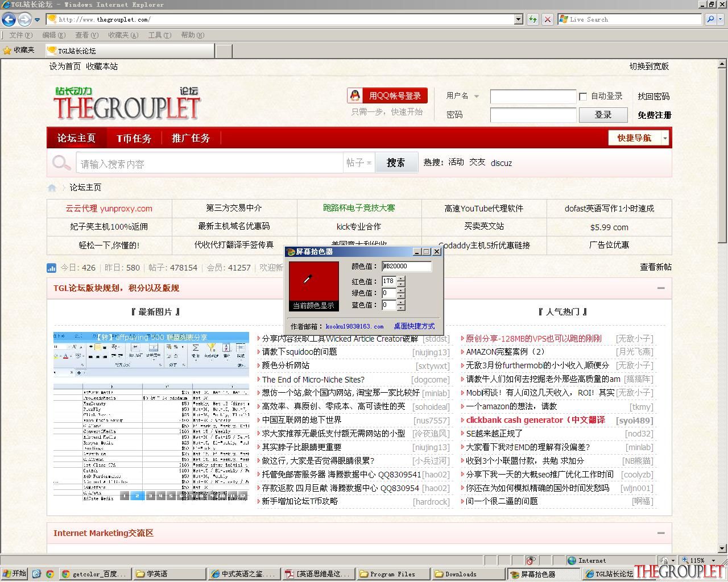Open the 工具 menu
Screen dimensions: 728x582
click(x=159, y=35)
